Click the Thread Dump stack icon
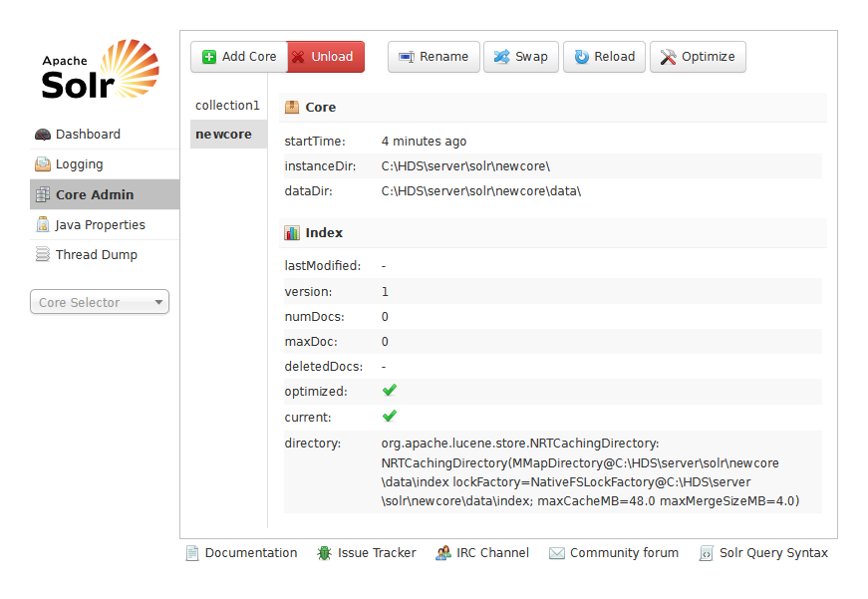Viewport: 868px width, 599px height. [43, 255]
